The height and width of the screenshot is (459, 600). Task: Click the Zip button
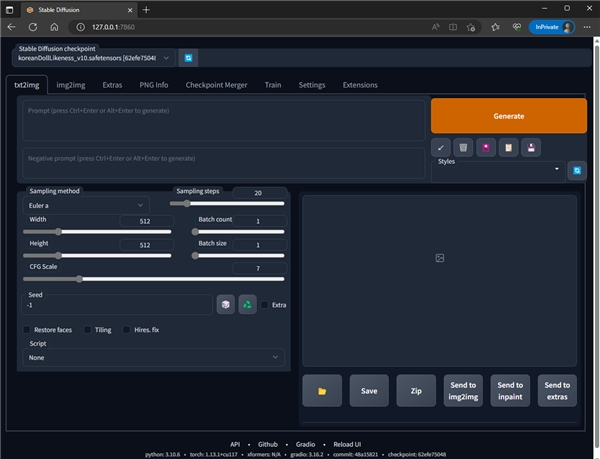click(416, 391)
